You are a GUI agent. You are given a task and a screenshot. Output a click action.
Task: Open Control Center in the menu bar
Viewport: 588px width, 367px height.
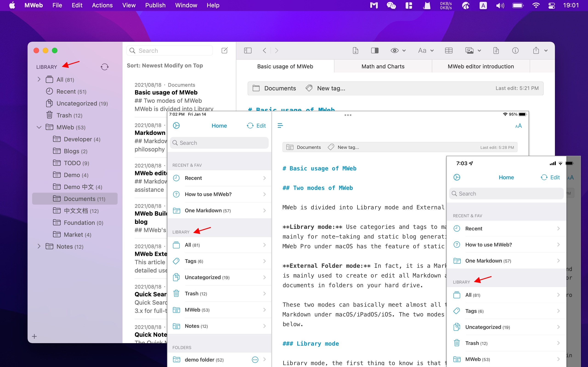(551, 5)
